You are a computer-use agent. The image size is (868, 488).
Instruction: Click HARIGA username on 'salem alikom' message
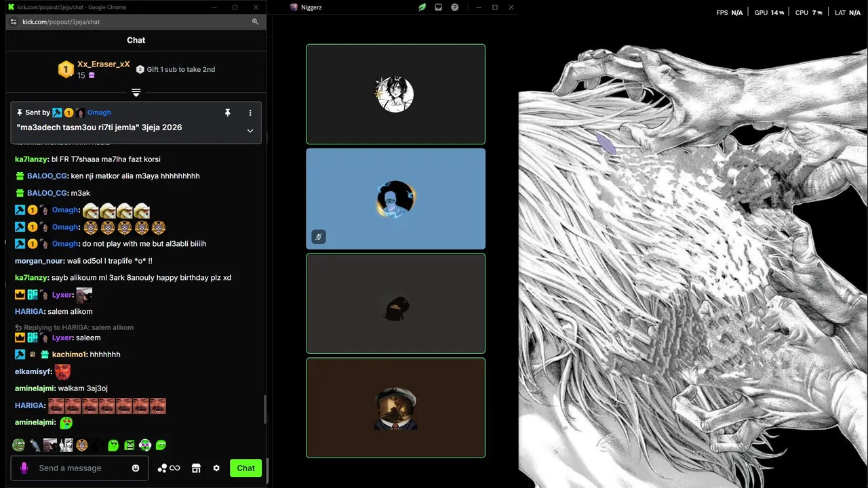[x=29, y=312]
